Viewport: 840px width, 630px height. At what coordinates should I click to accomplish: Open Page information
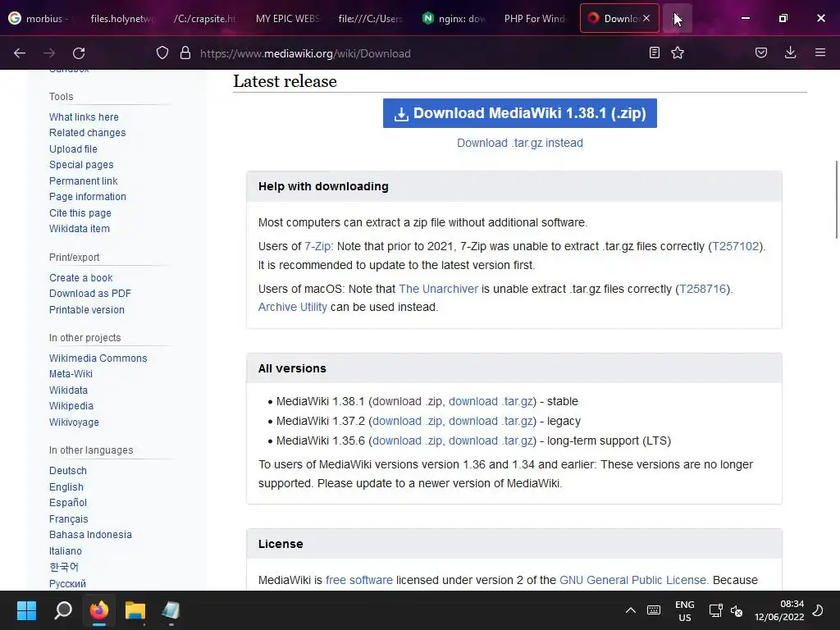(87, 197)
